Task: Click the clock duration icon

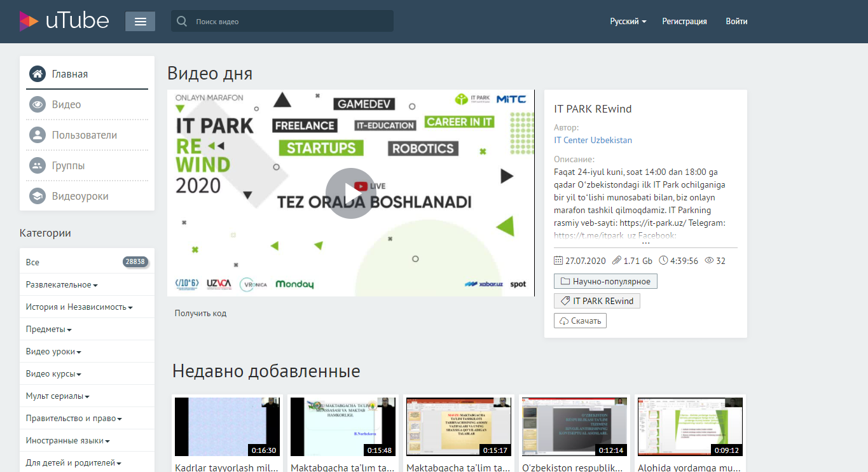Action: [x=664, y=261]
